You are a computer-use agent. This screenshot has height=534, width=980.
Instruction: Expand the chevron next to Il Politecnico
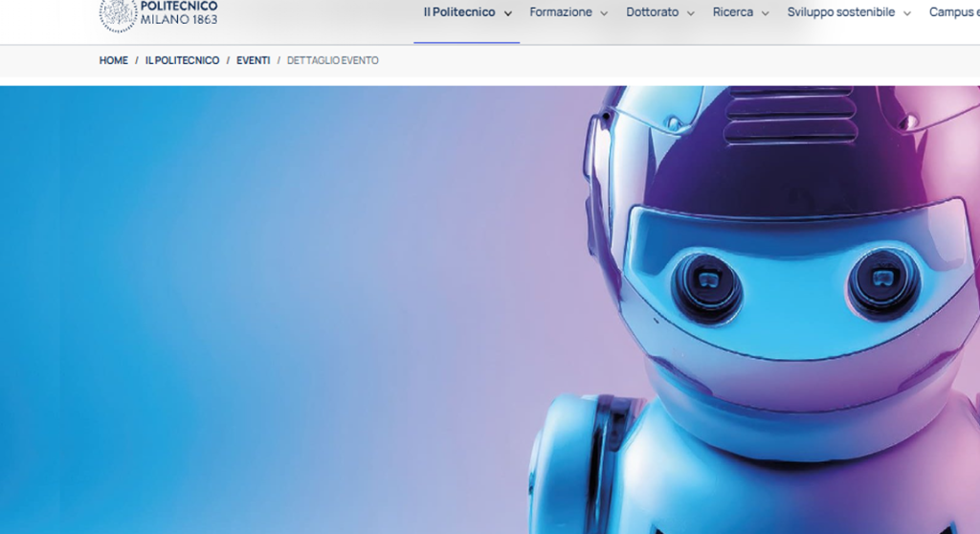(508, 13)
